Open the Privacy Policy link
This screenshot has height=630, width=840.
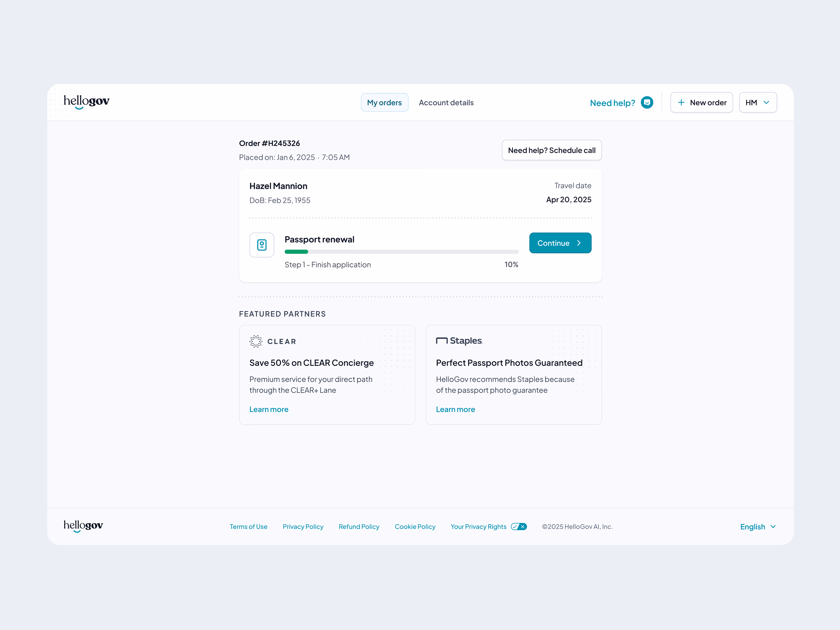tap(303, 527)
